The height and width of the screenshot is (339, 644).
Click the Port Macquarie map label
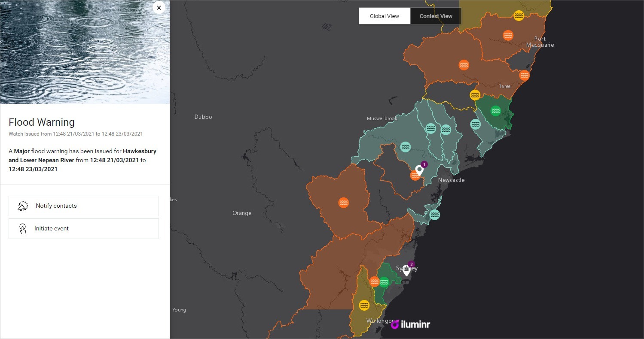click(540, 42)
